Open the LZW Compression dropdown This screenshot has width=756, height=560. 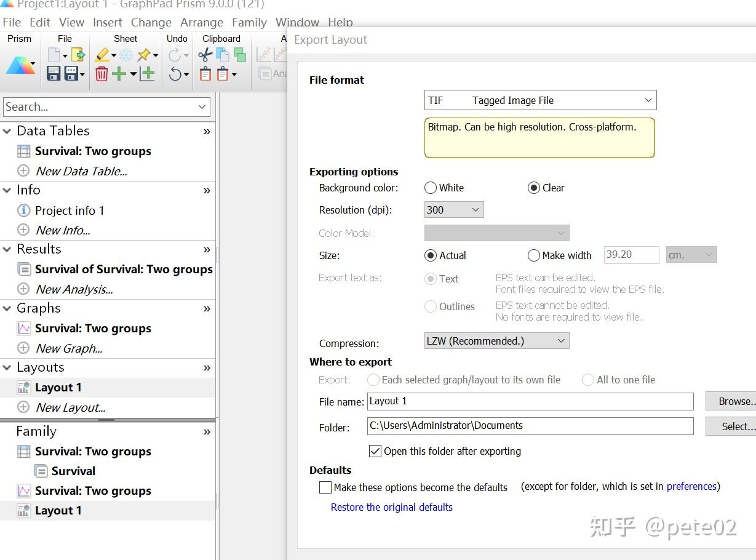(x=496, y=341)
